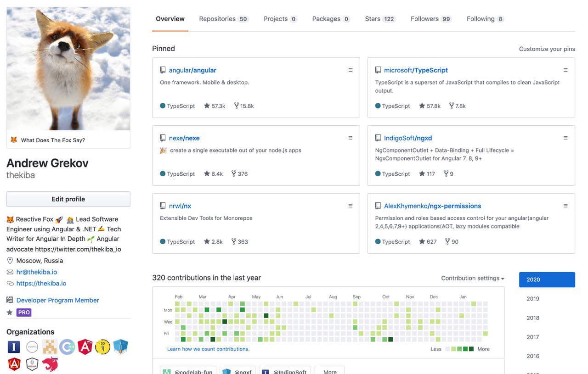This screenshot has height=374, width=588.
Task: View 7.8k forks of microsoft/TypeScript
Action: point(458,106)
